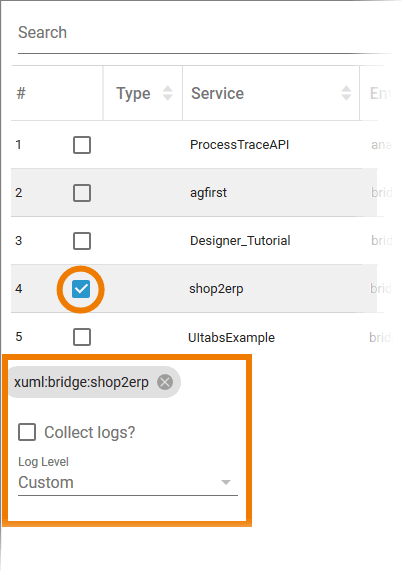Tick the UItabsExample checkbox

pyautogui.click(x=82, y=338)
